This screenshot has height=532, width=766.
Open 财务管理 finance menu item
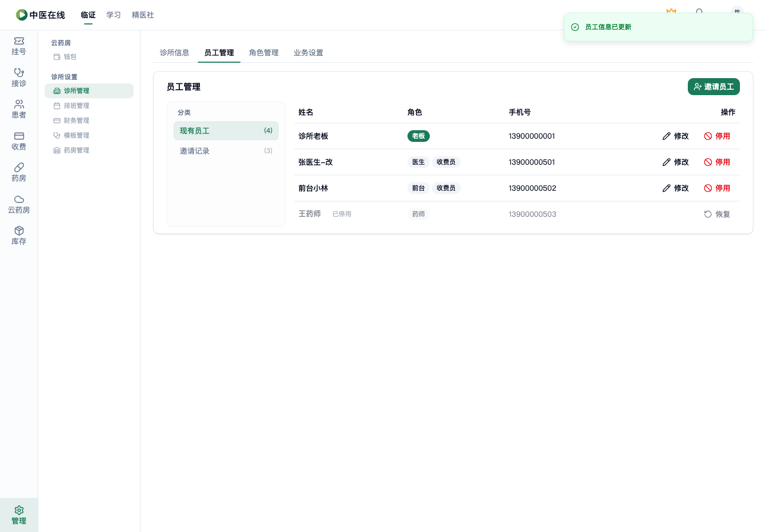click(x=89, y=121)
